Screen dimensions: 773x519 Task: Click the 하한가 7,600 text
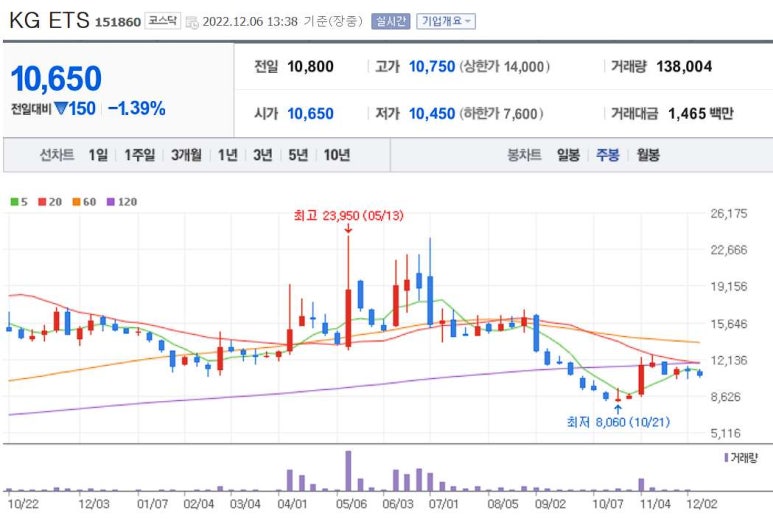tap(501, 114)
